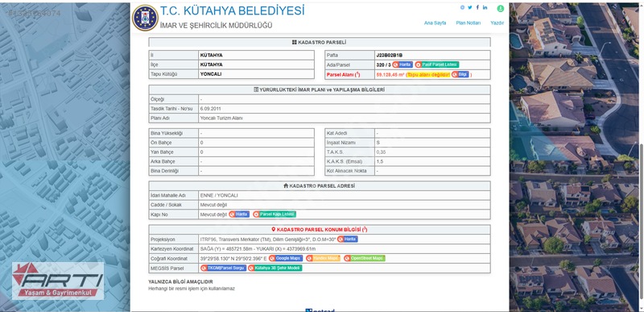Click the Cadde / Sokak Mevcut değil value
Screen dimensions: 644x312
(x=213, y=205)
